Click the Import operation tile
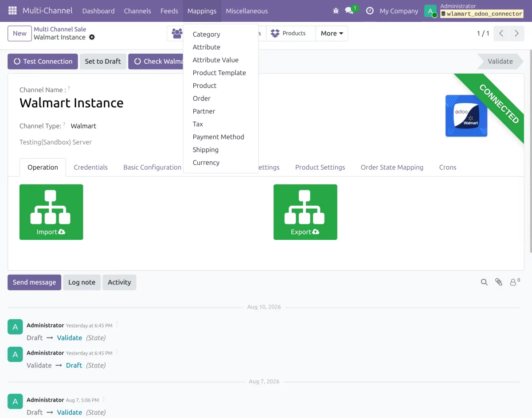 click(51, 212)
